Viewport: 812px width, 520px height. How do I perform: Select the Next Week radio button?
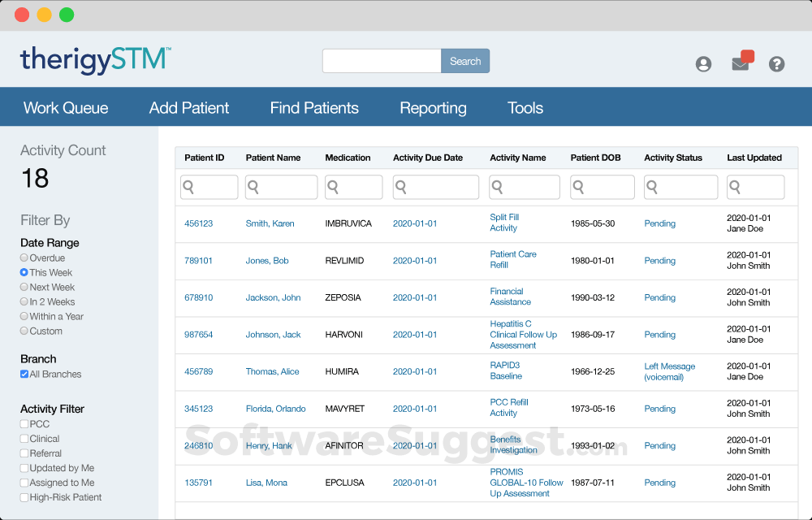pyautogui.click(x=24, y=288)
